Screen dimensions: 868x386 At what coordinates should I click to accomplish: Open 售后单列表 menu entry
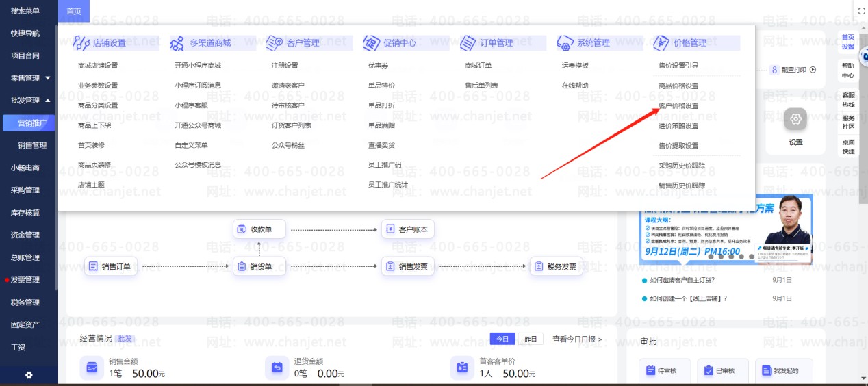pyautogui.click(x=481, y=86)
